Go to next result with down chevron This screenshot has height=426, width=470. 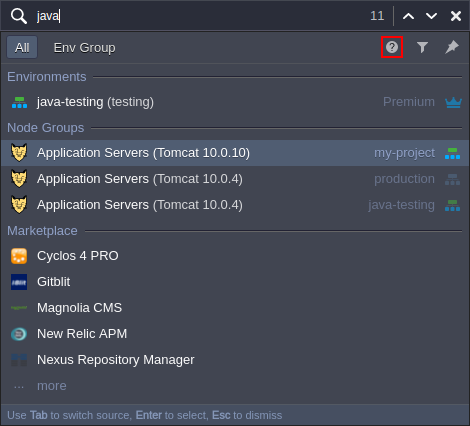431,16
